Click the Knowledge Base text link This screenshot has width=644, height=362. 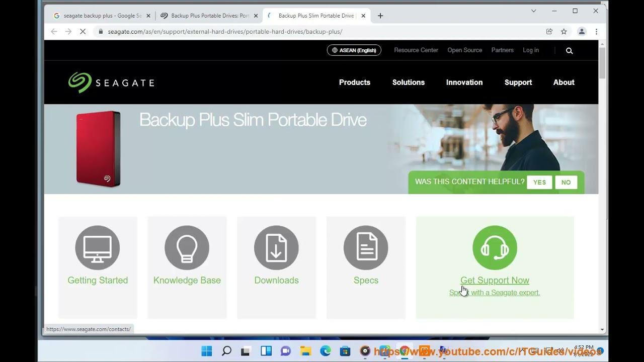coord(187,281)
